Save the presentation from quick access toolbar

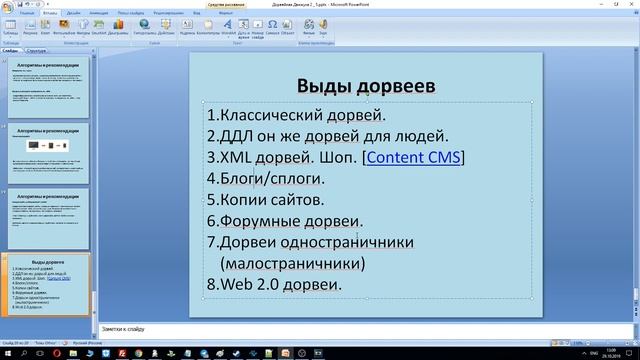(20, 4)
